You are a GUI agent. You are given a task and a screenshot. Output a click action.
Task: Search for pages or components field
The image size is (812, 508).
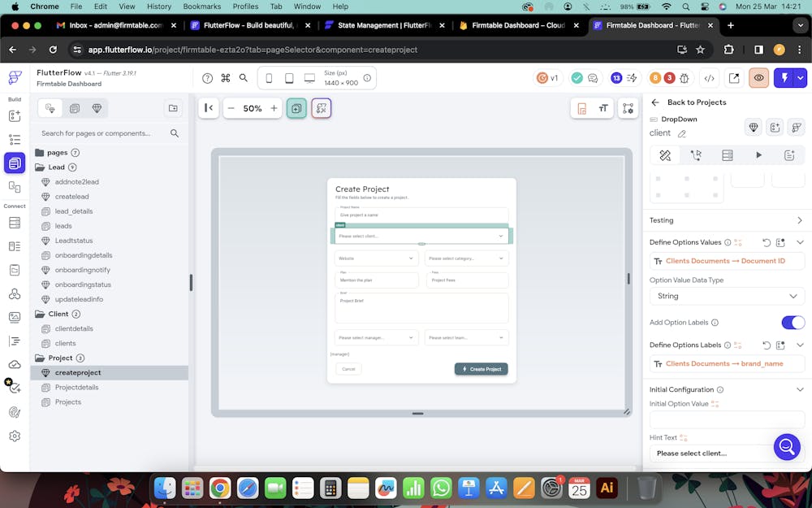pyautogui.click(x=110, y=133)
